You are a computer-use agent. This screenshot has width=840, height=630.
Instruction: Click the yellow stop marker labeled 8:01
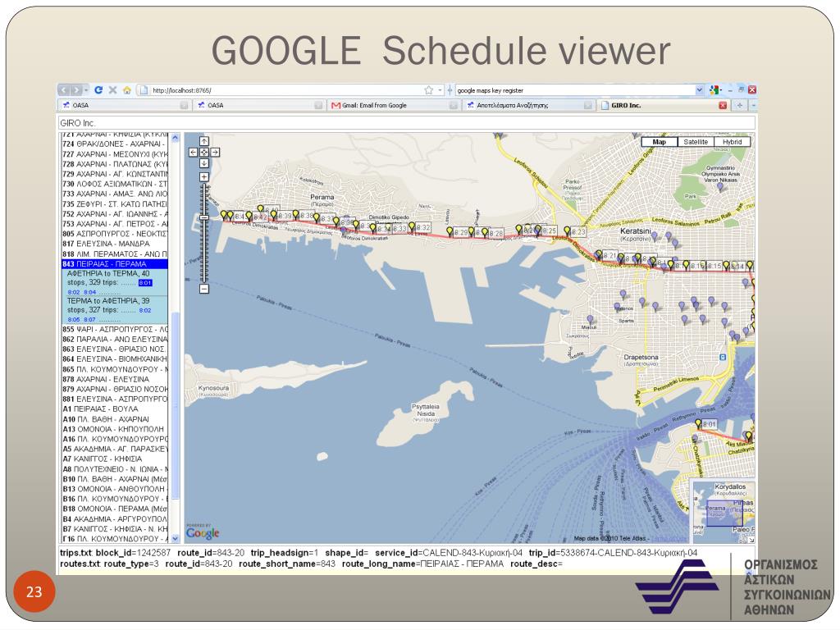698,424
